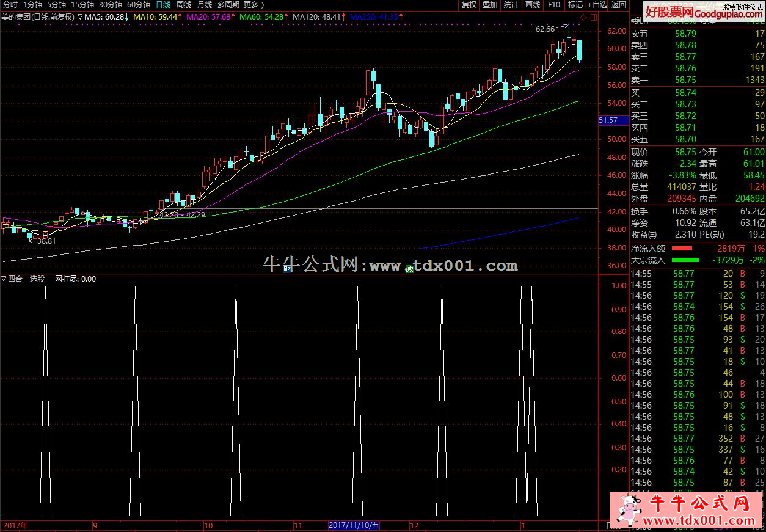Click the 现价 58.75 value
The height and width of the screenshot is (532, 766).
[685, 152]
